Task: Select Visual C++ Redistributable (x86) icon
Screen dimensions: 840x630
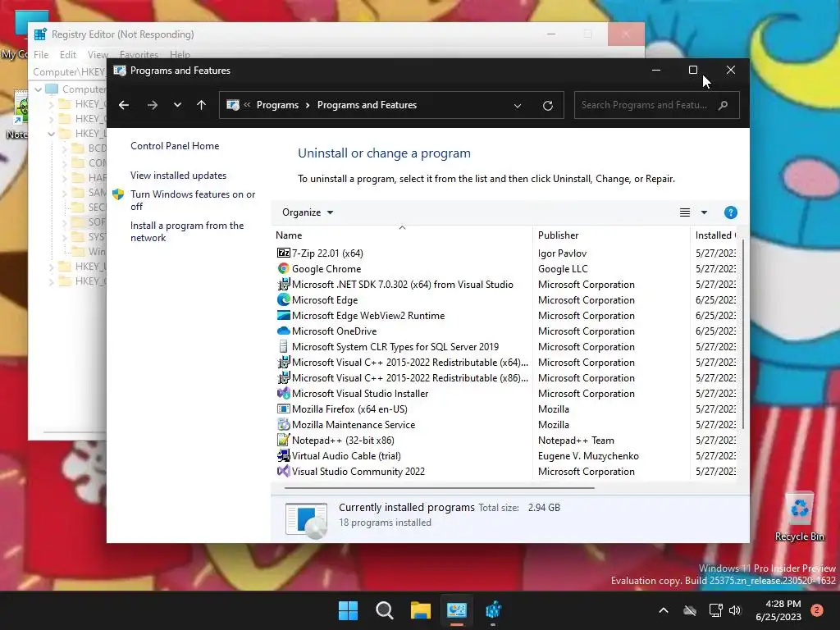Action: pyautogui.click(x=283, y=377)
